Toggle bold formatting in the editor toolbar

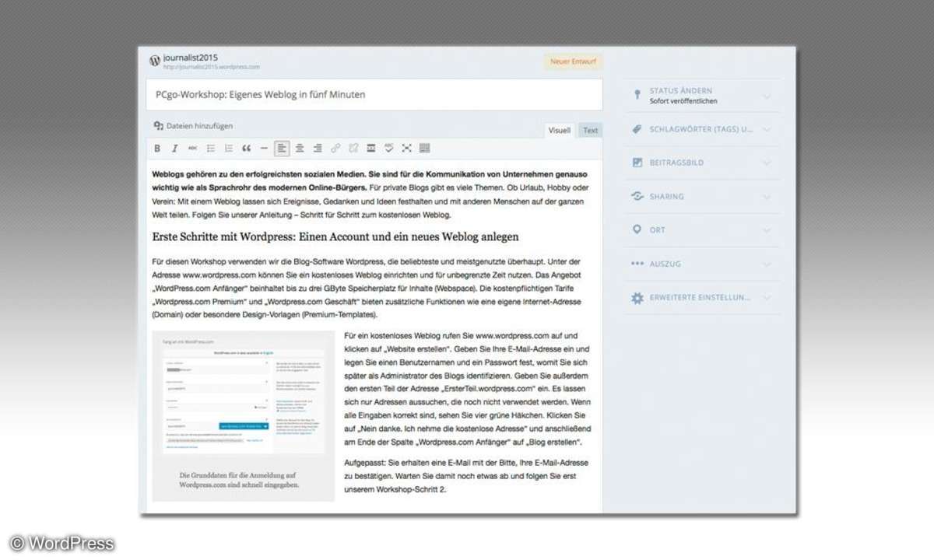click(157, 148)
